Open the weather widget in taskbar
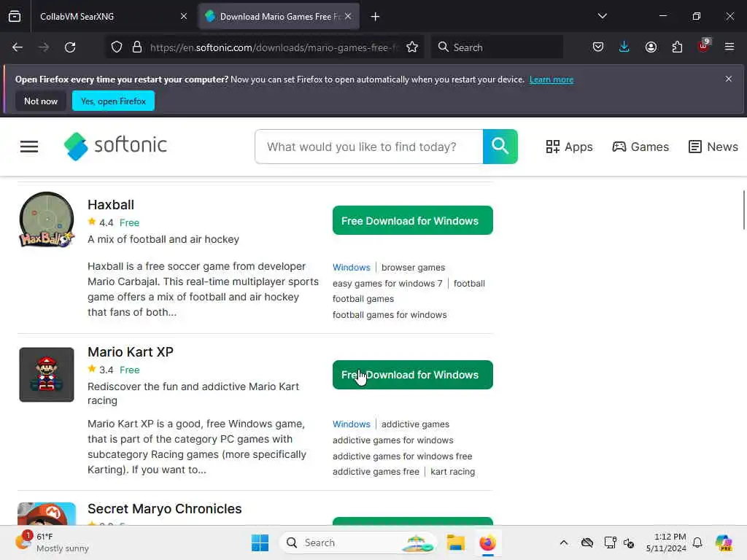Viewport: 747px width, 560px height. [53, 542]
